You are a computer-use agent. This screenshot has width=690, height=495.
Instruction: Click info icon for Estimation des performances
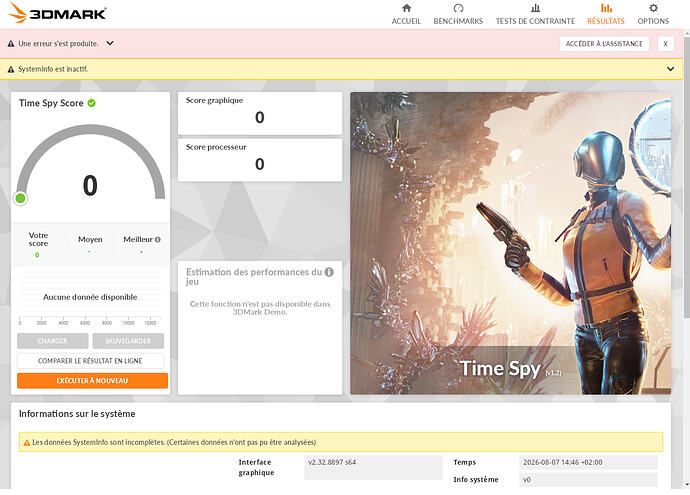tap(329, 272)
